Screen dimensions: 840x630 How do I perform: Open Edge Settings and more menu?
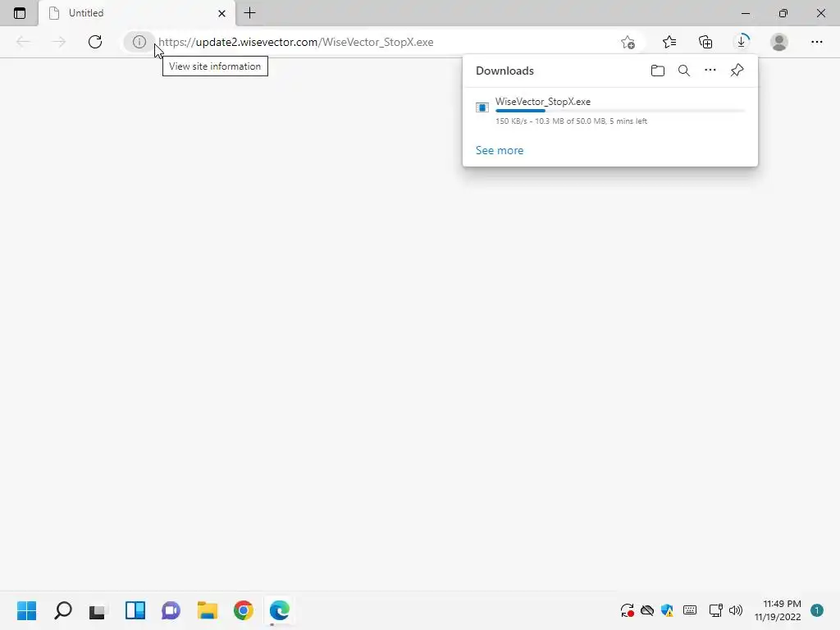click(816, 42)
